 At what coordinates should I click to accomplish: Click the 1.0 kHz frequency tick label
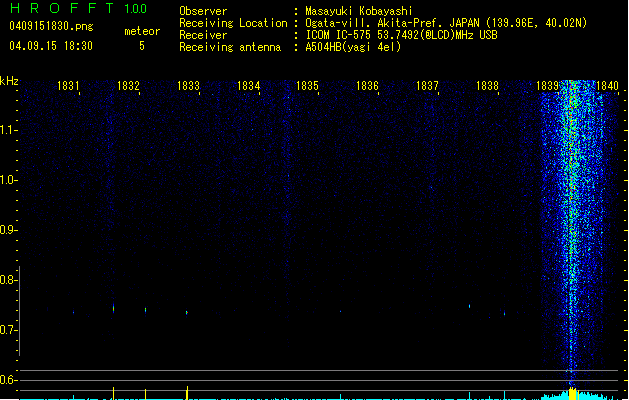click(x=7, y=180)
